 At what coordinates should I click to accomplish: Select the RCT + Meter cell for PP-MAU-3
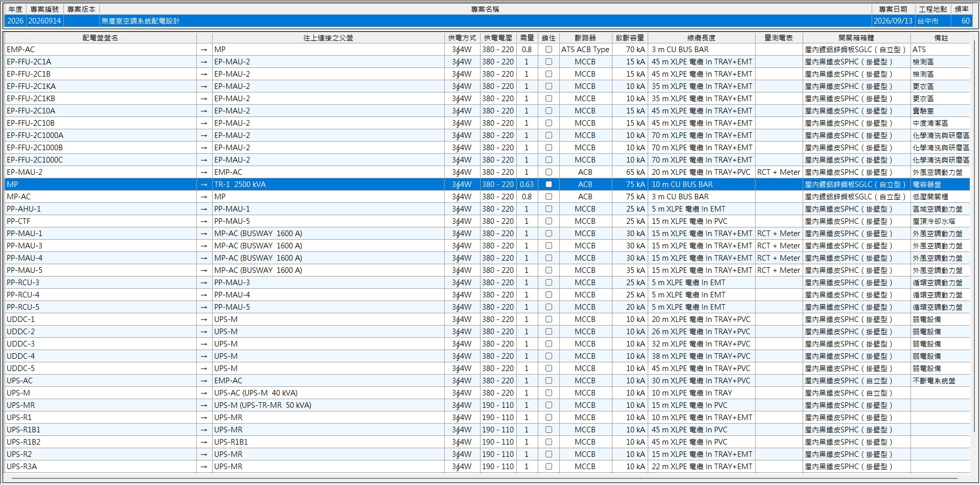[779, 246]
